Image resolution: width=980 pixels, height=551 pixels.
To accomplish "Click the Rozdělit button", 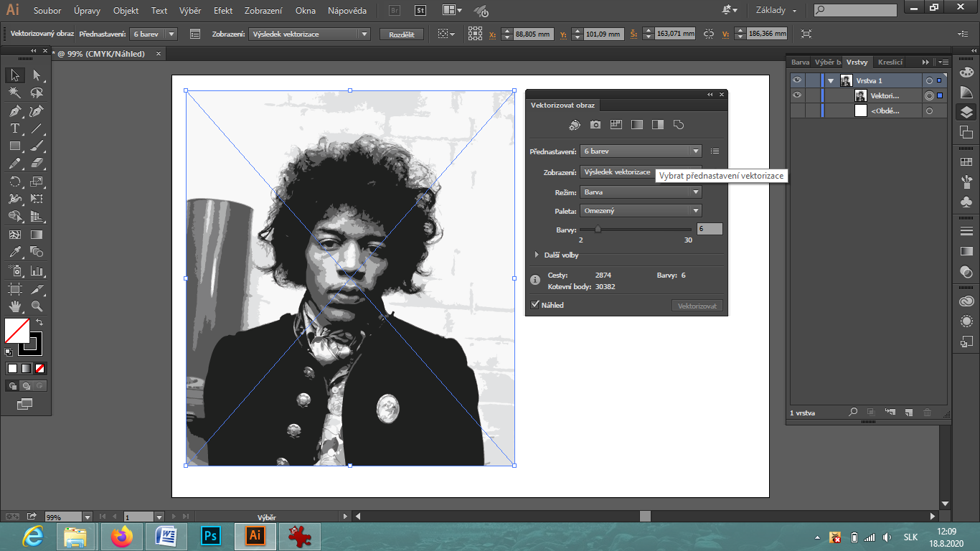I will [402, 34].
